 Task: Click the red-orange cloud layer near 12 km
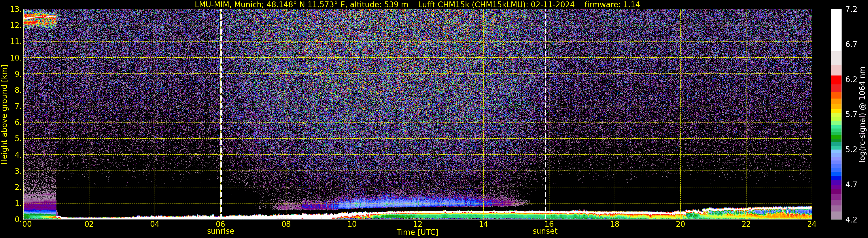point(40,19)
